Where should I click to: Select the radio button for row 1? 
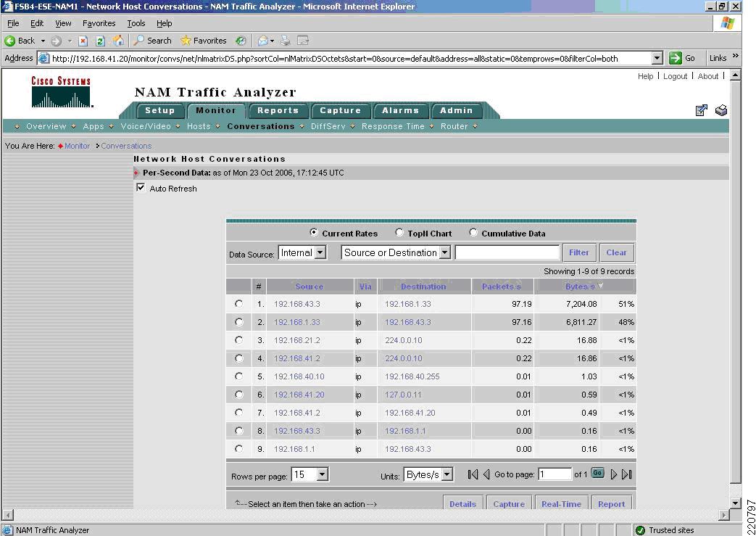pos(238,303)
